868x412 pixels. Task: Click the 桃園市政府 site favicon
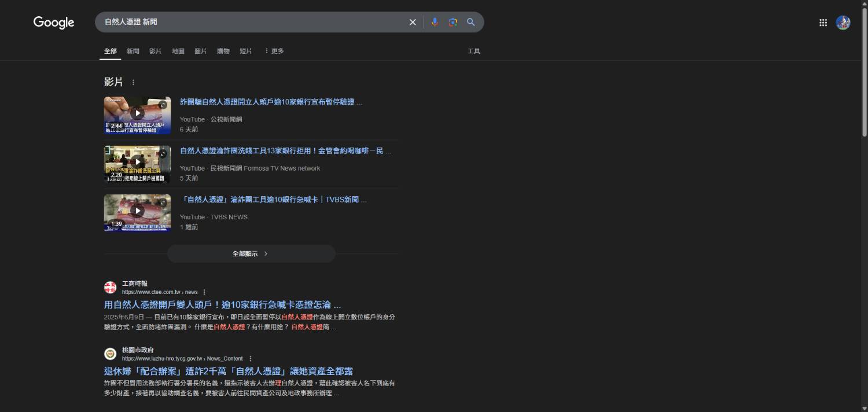[x=110, y=354]
